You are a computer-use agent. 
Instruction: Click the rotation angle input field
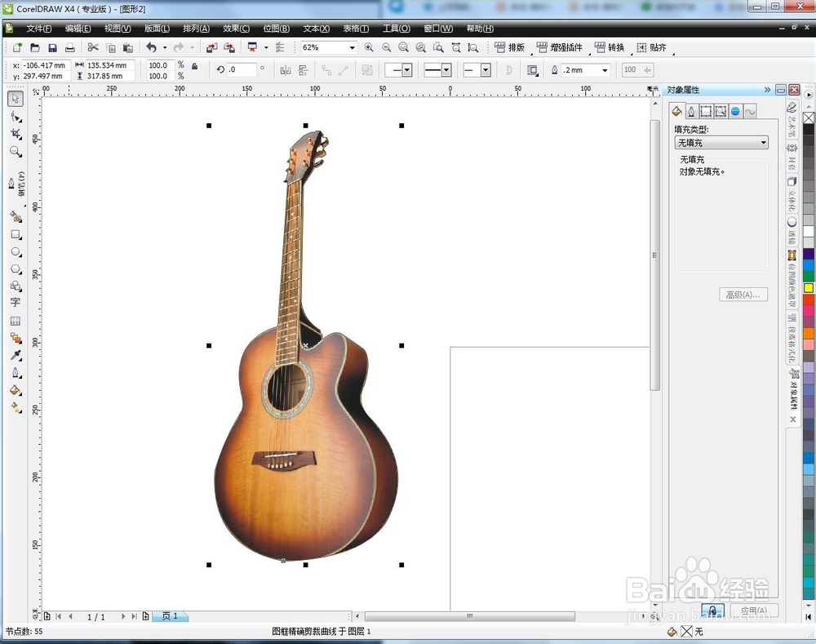(242, 69)
